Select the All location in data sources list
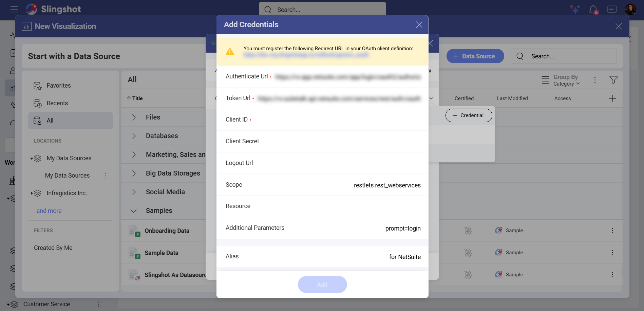The height and width of the screenshot is (311, 644). [x=50, y=120]
